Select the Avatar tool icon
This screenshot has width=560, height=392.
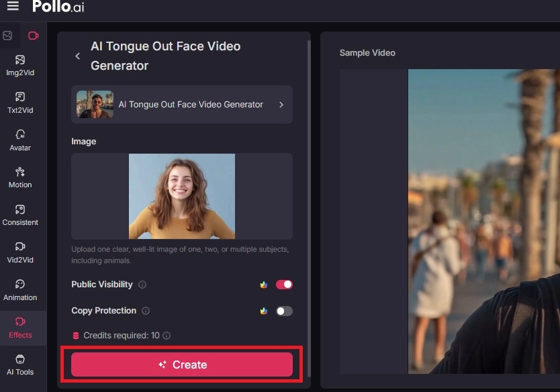coord(20,138)
